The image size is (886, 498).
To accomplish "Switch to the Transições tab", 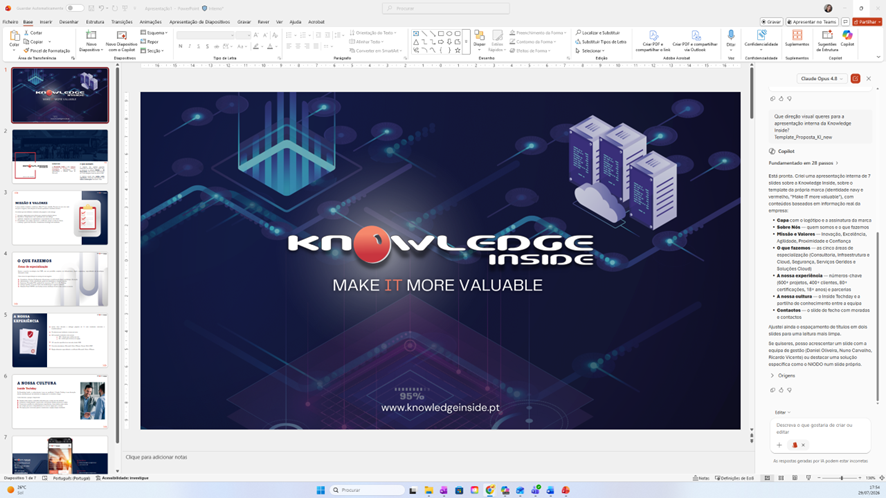I will (x=121, y=21).
